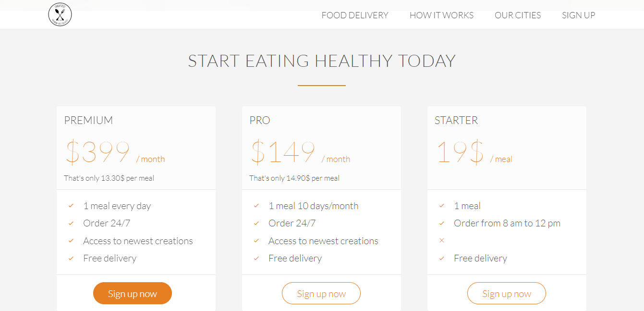
Task: Click checkmark next to Pro 'Access to newest creations'
Action: [256, 241]
